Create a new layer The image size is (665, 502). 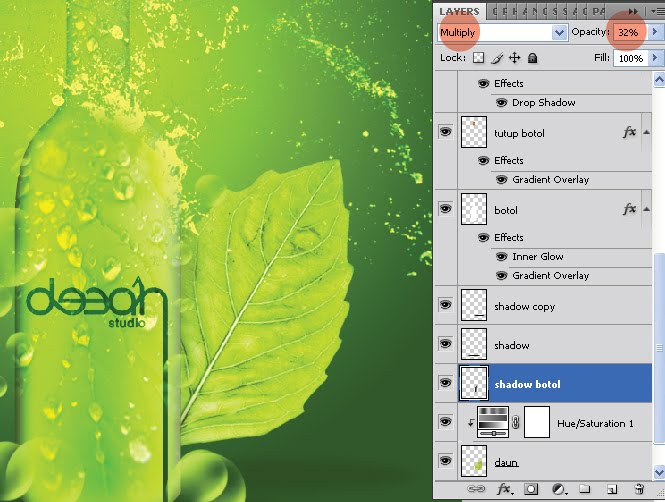point(612,490)
